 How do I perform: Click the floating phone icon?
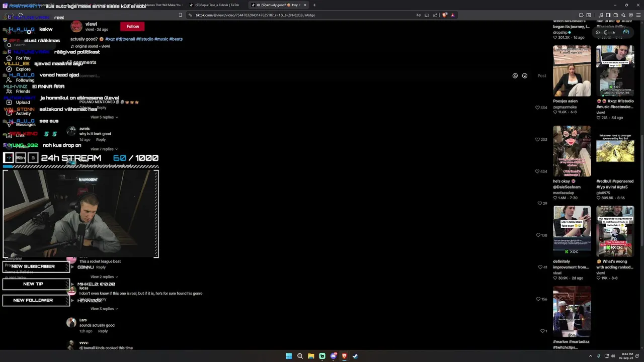605,32
